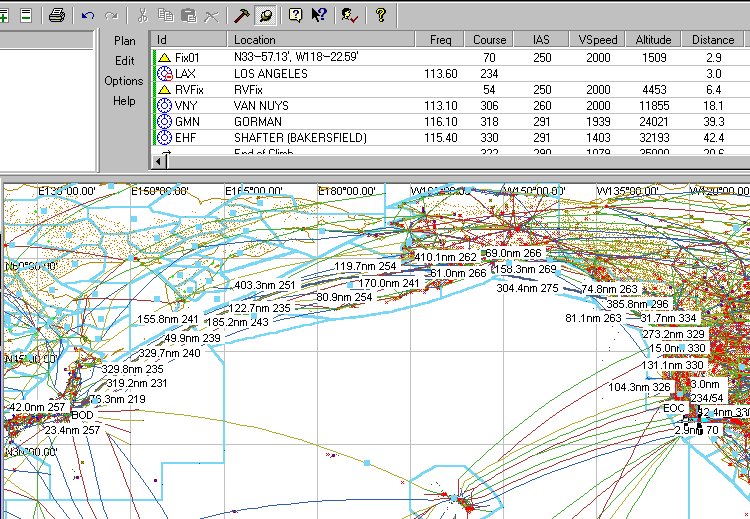Click the yellow question mark icon

coord(381,15)
